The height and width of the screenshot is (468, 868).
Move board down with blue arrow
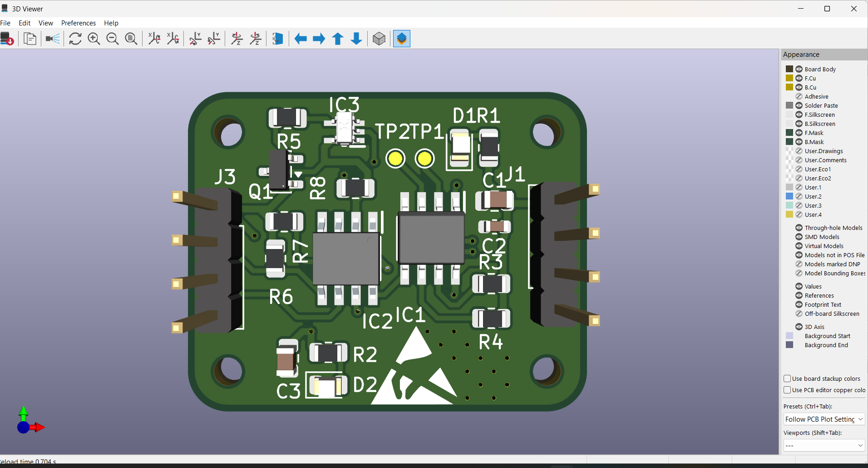click(356, 39)
